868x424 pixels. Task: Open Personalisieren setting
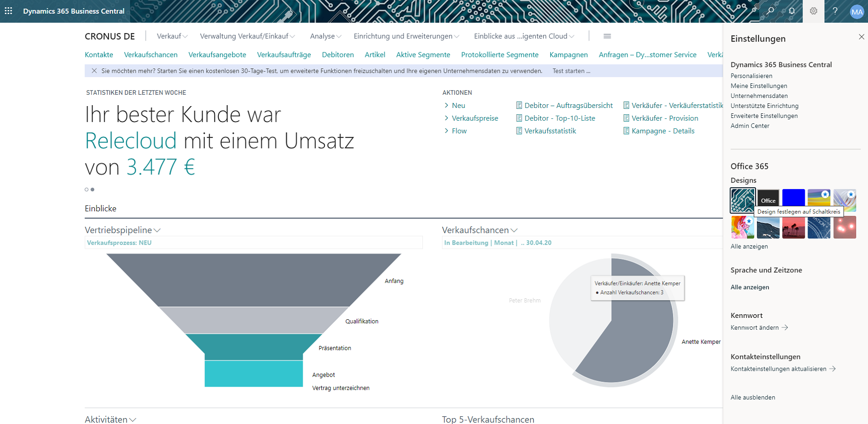(x=751, y=76)
